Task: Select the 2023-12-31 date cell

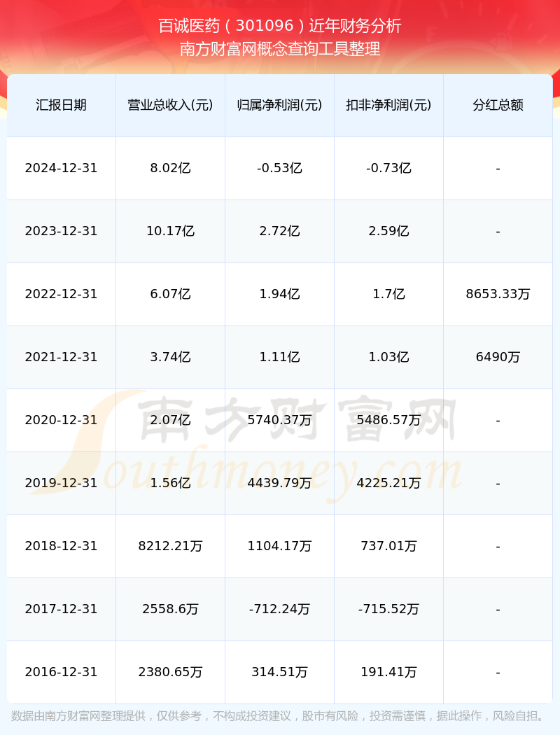Action: click(62, 231)
